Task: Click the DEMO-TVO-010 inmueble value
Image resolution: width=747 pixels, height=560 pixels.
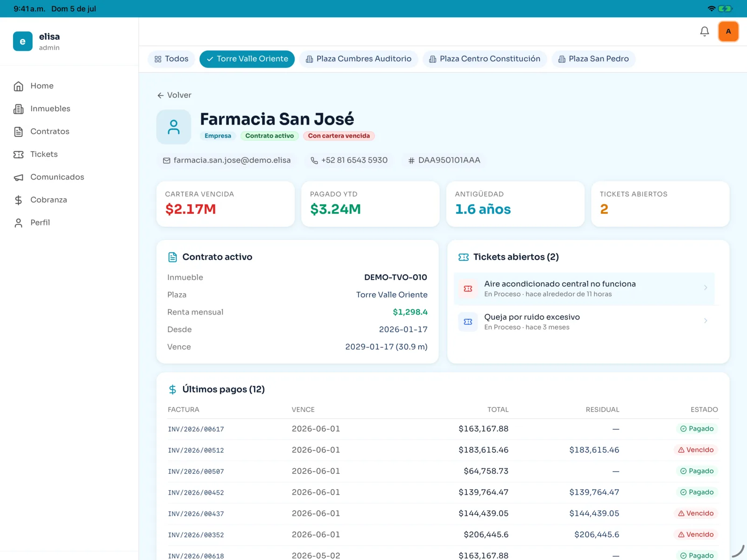Action: pos(395,277)
